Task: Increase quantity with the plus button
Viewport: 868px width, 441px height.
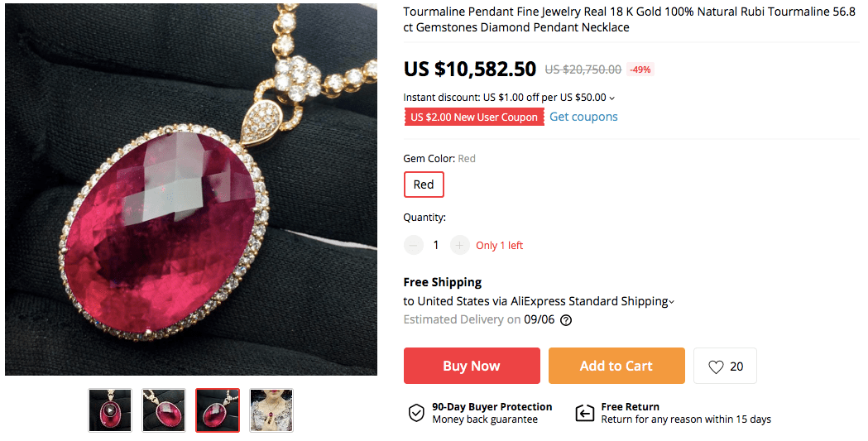Action: click(x=460, y=245)
